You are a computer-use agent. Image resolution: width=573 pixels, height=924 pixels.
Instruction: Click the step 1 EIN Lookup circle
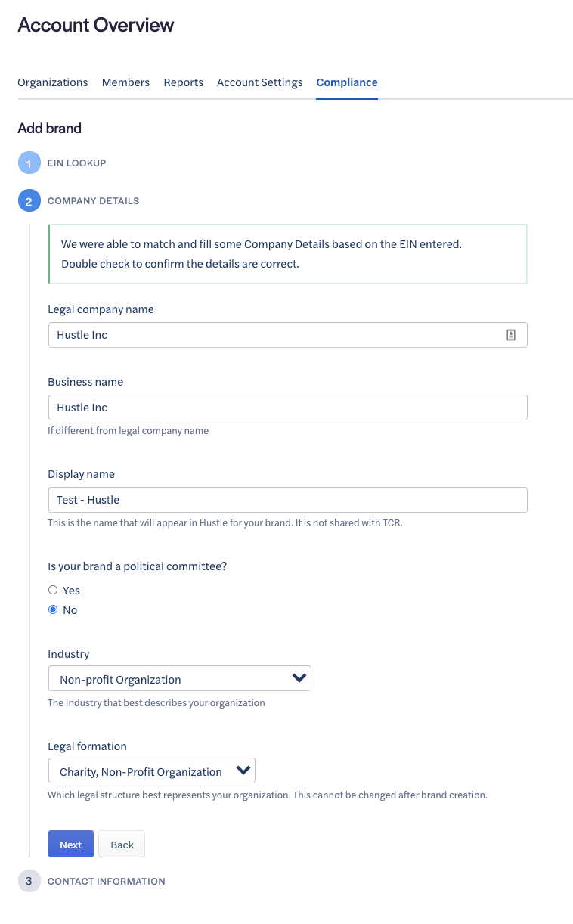[29, 163]
